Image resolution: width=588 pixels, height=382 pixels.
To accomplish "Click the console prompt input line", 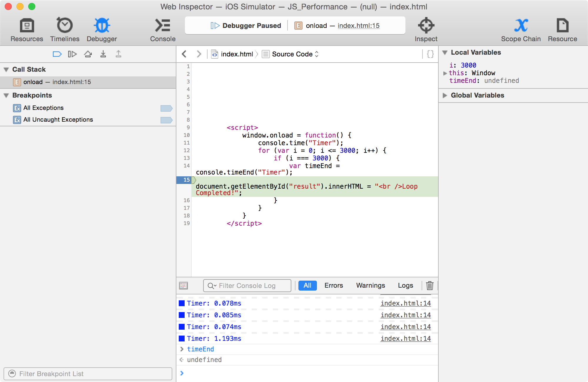I will 307,373.
